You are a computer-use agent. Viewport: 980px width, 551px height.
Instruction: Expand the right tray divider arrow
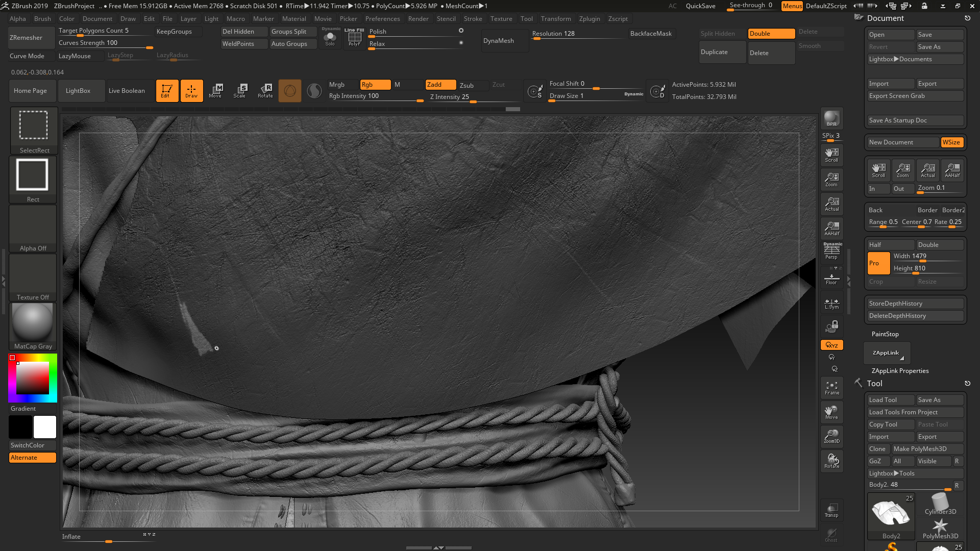(x=849, y=281)
